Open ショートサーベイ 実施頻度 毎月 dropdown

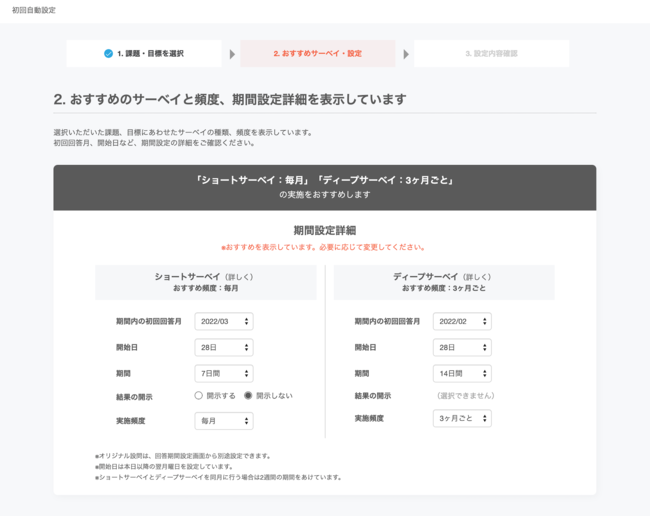click(223, 422)
